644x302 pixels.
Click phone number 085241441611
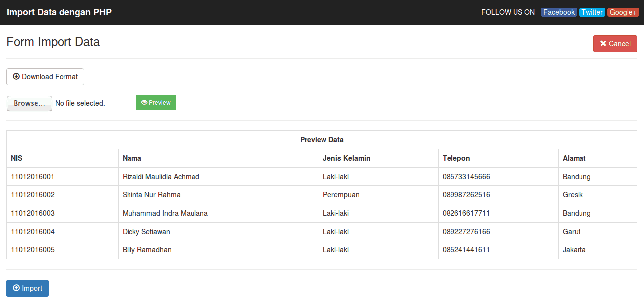[466, 250]
